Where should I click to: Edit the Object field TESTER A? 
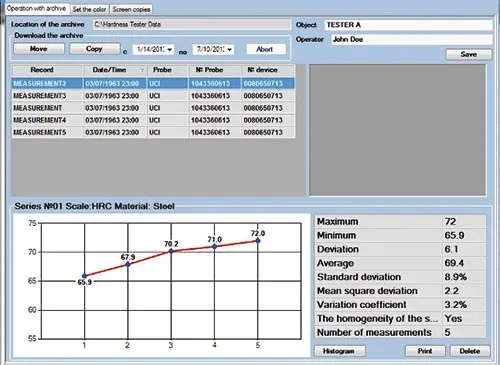pyautogui.click(x=408, y=25)
